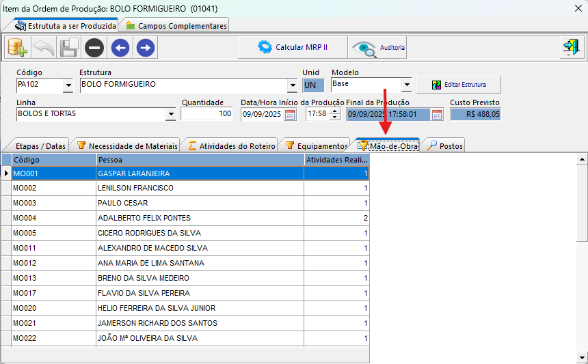Open the Auditoria button
588x364 pixels.
click(378, 48)
